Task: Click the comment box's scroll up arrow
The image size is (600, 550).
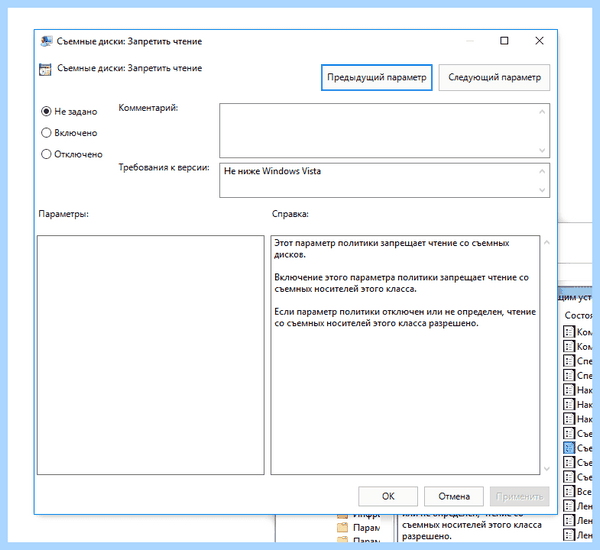Action: [542, 112]
